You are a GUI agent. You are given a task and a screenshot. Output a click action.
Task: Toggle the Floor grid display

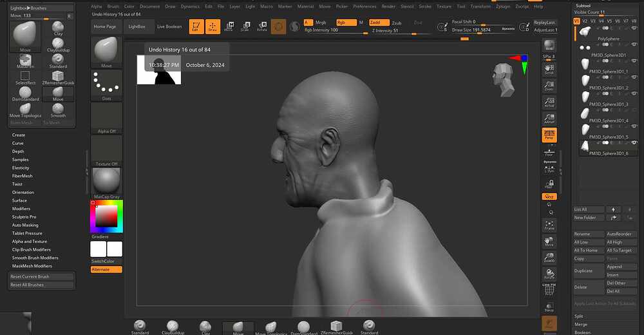549,152
